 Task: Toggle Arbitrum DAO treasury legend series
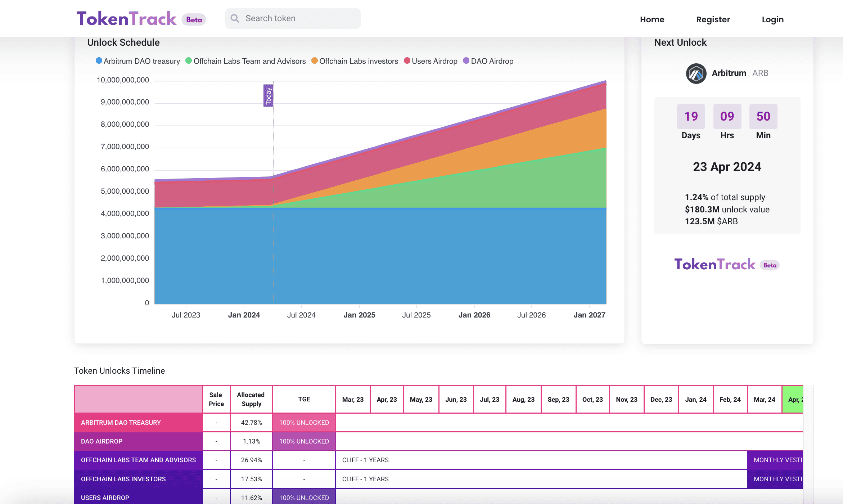point(138,61)
